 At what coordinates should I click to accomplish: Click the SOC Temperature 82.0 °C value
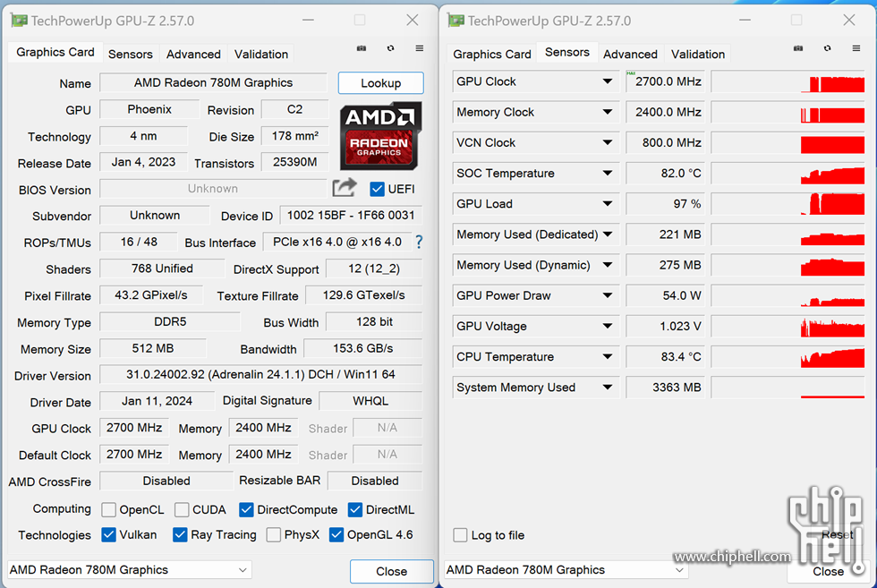pyautogui.click(x=665, y=174)
